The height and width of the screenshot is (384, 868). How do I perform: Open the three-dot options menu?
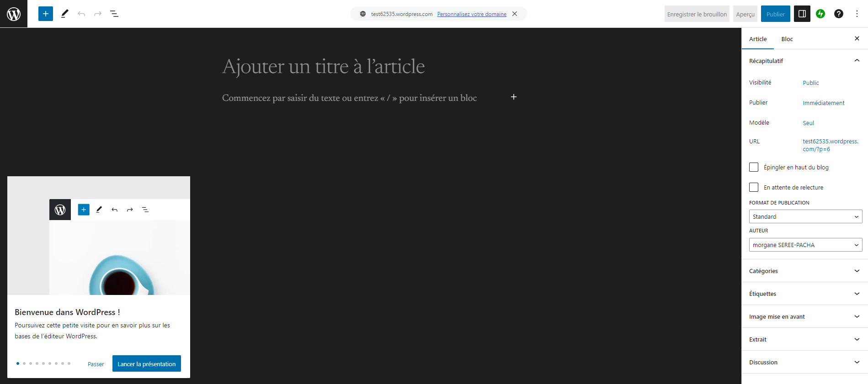857,14
